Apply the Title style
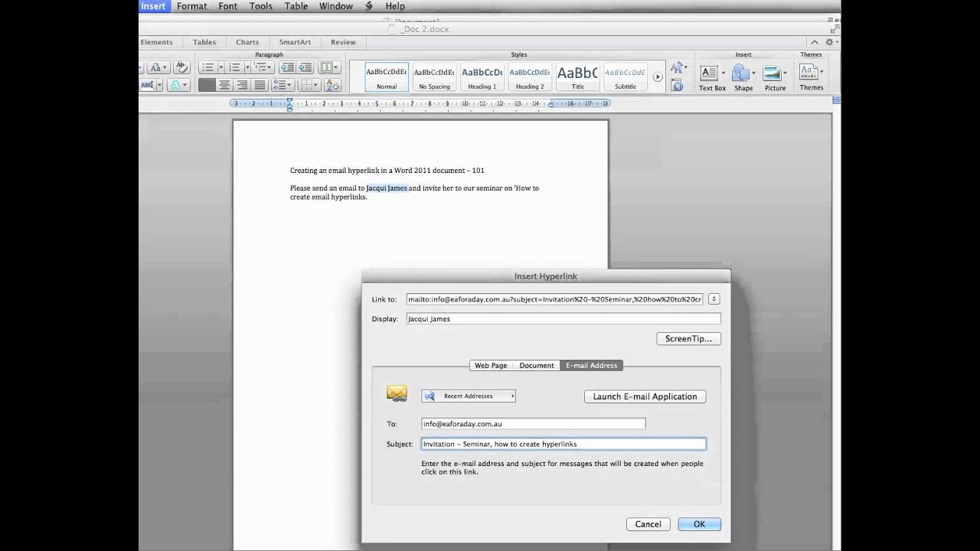The image size is (980, 551). 577,77
